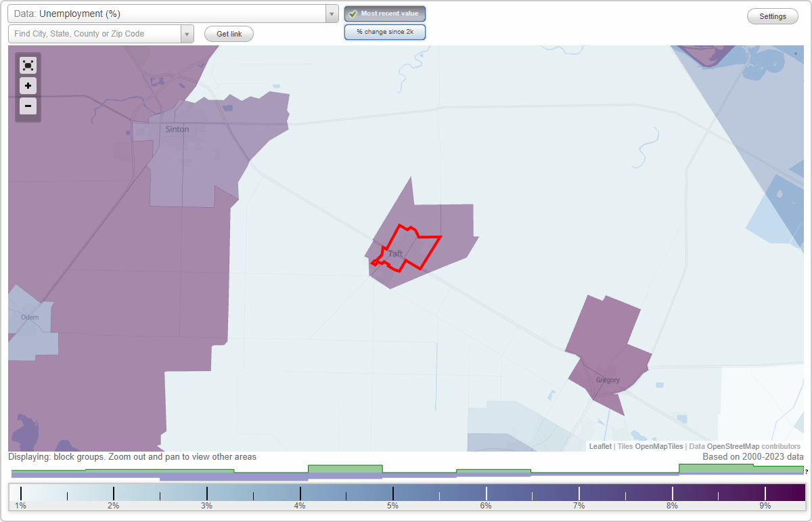This screenshot has height=522, width=812.
Task: Follow the Leaflet attribution link
Action: [x=600, y=446]
